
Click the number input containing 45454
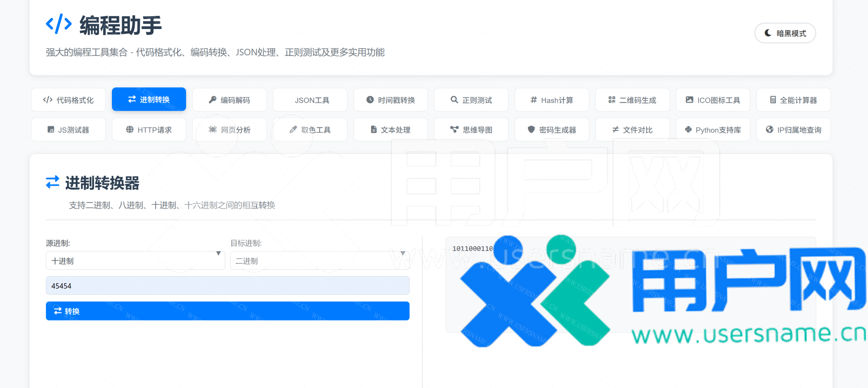pyautogui.click(x=228, y=286)
